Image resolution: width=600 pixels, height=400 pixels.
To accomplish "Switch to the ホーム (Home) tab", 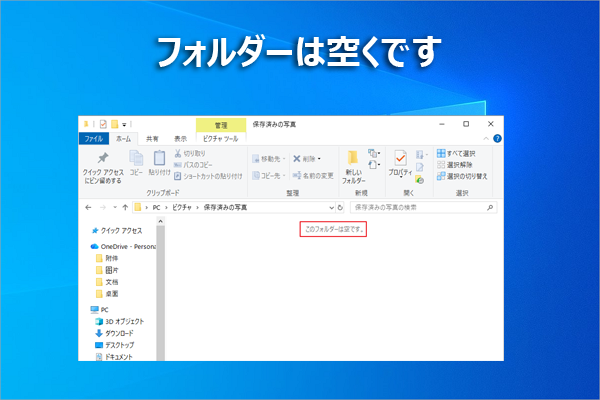I will click(x=123, y=139).
